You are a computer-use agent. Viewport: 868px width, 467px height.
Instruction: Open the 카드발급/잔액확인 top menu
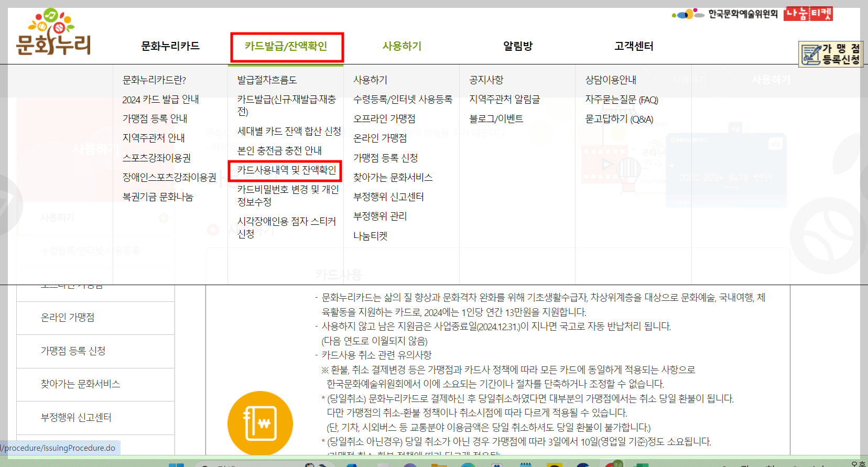pyautogui.click(x=286, y=46)
